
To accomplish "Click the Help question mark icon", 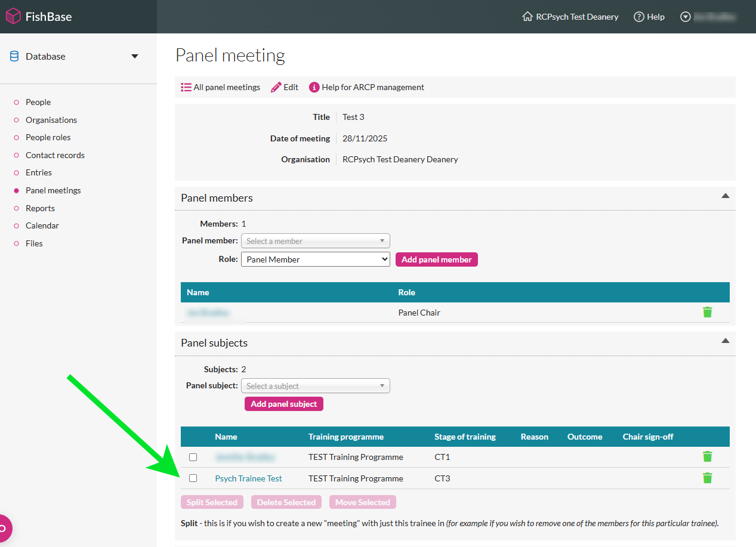I will coord(639,17).
